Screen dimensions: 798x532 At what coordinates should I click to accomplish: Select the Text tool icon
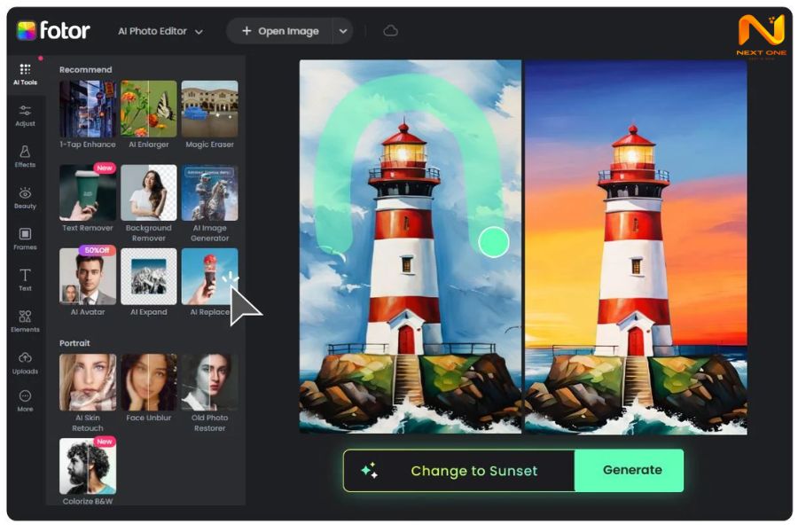point(25,278)
